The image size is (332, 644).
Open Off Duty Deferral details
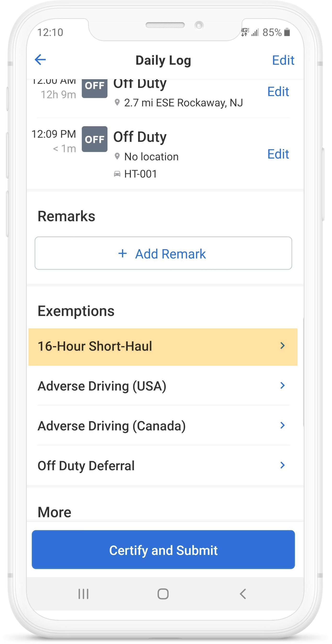pos(282,465)
